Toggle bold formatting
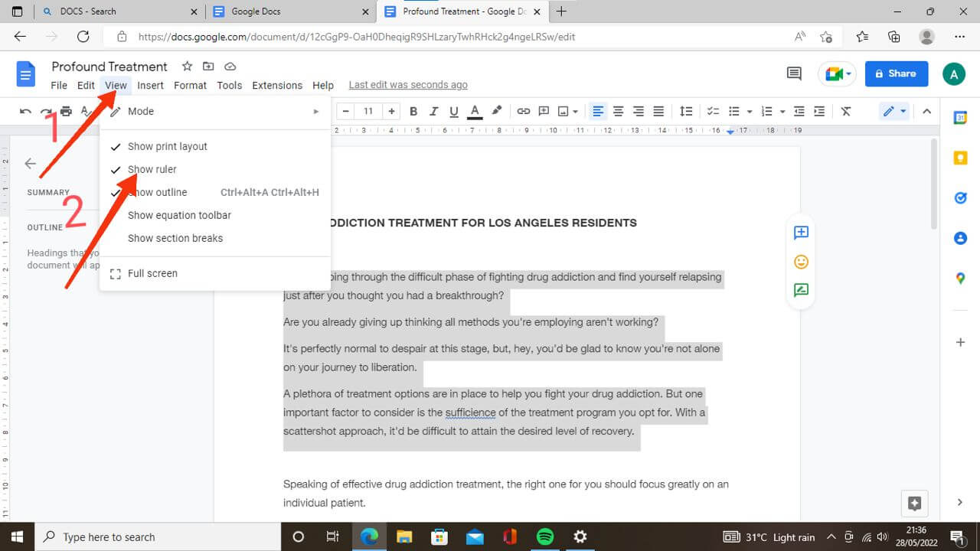This screenshot has width=980, height=551. coord(413,111)
